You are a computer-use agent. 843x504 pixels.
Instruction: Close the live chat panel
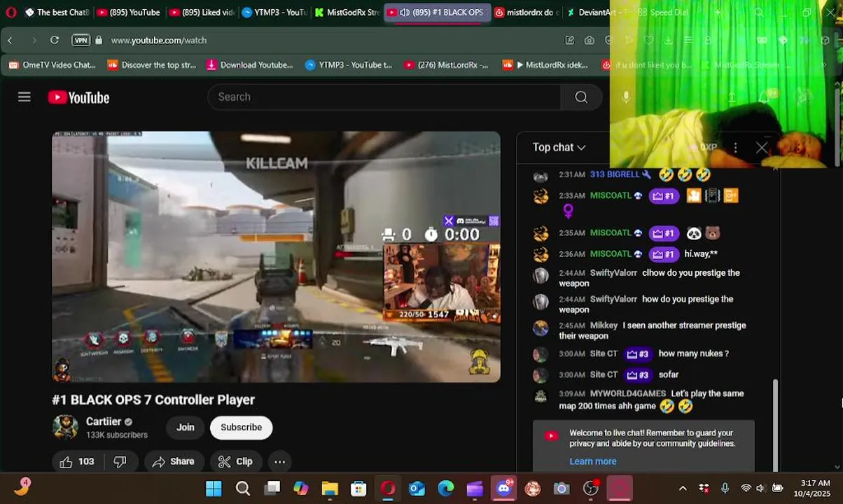(x=762, y=148)
